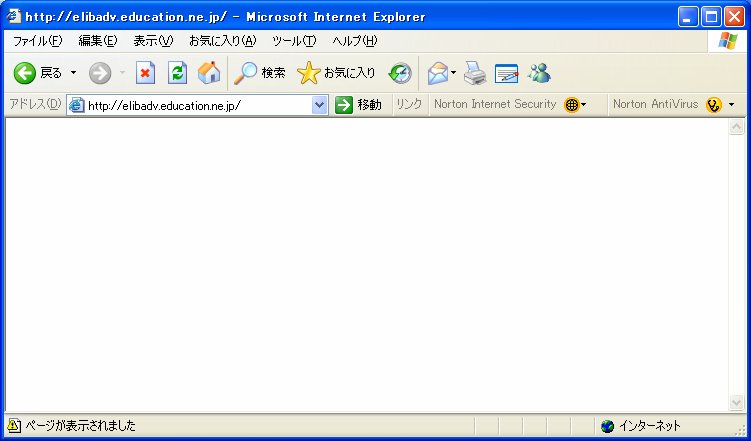Open the History clock icon
Viewport: 751px width, 441px height.
400,73
